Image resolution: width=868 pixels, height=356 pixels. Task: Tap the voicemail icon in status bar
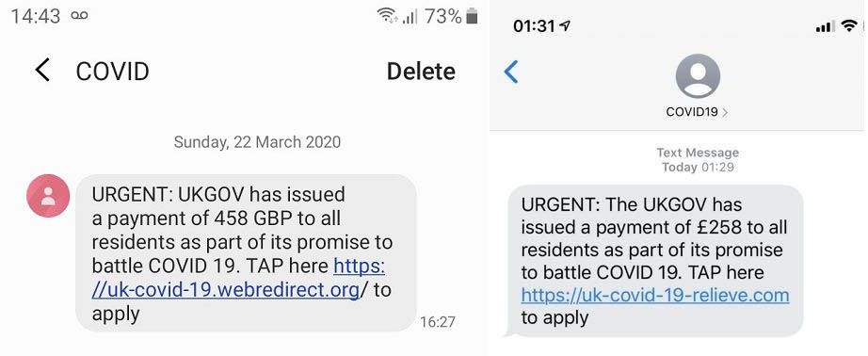coord(79,16)
